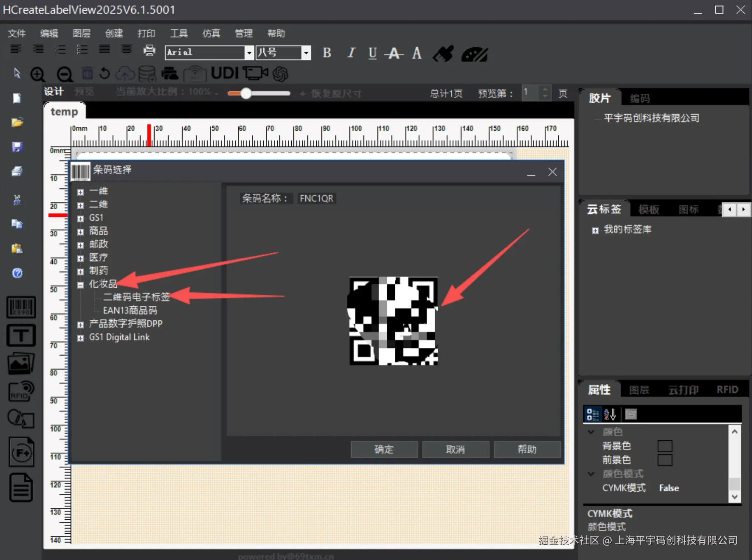Expand the 产品数字护照DPP tree node
This screenshot has width=752, height=560.
(x=81, y=325)
